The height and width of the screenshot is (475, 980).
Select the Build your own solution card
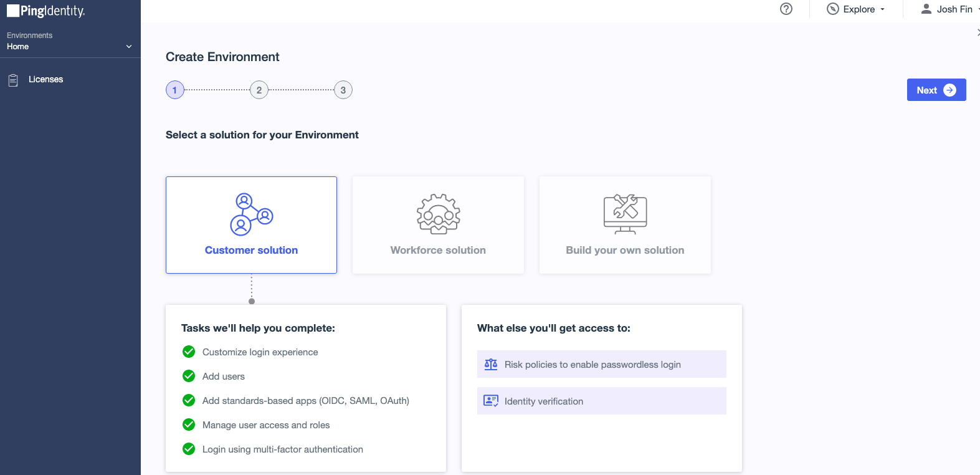point(625,225)
